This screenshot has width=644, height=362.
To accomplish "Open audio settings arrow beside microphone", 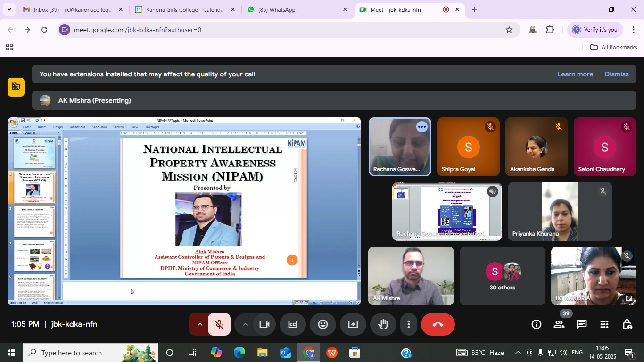I will pos(199,324).
